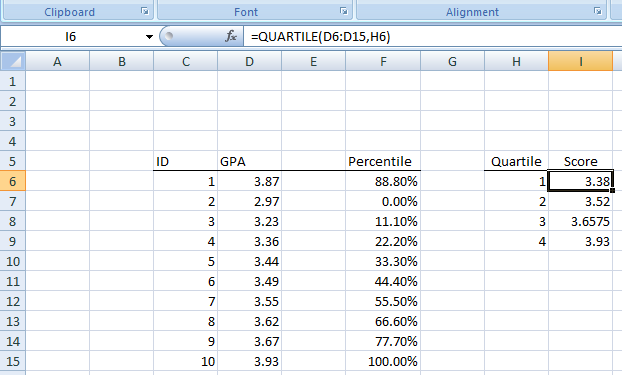Click the Percentile header cell
Viewport: 622px width, 375px height.
coord(383,161)
